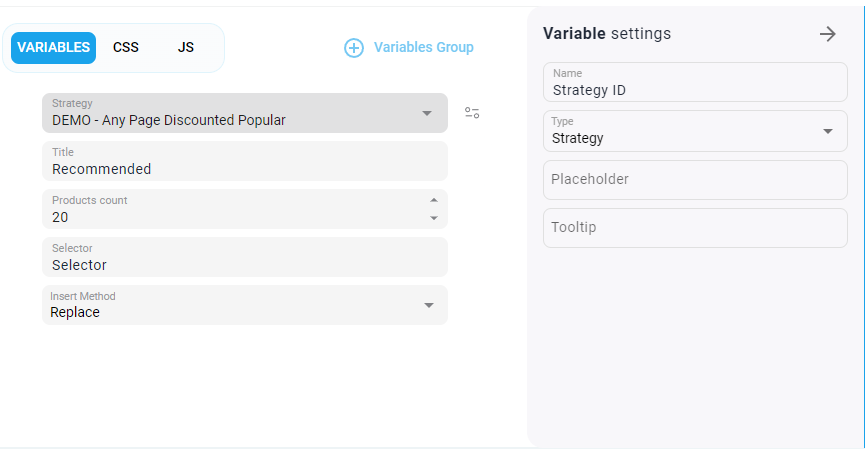Open the Insert Method dropdown
This screenshot has height=449, width=865.
point(428,305)
